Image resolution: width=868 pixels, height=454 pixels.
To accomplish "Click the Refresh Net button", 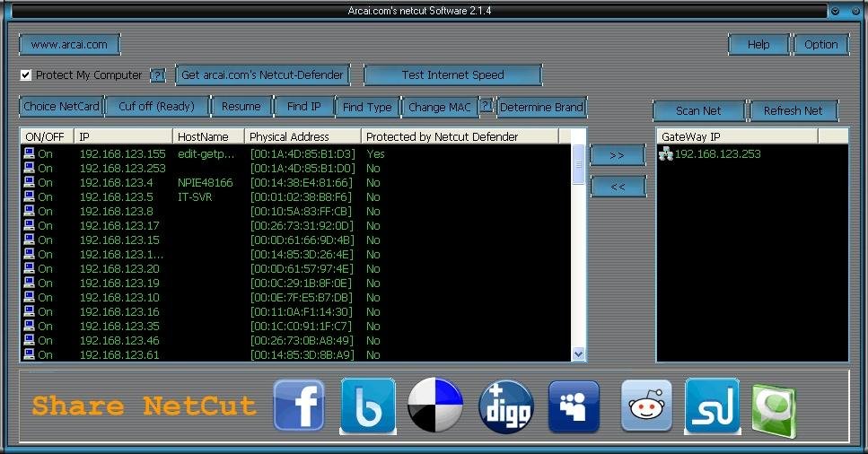I will 793,110.
